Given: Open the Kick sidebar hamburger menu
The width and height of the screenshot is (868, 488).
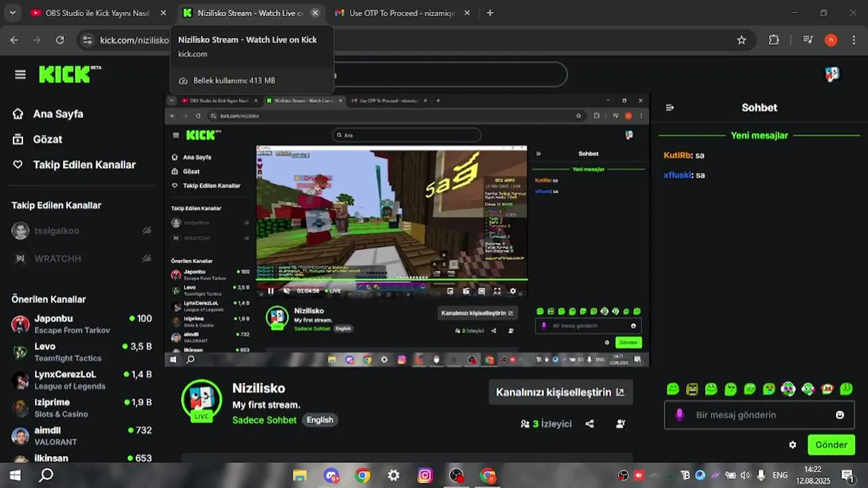Looking at the screenshot, I should click(x=20, y=75).
